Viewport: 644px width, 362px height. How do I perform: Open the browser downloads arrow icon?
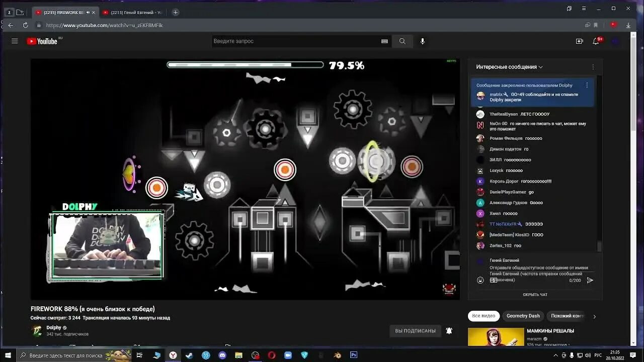click(628, 25)
